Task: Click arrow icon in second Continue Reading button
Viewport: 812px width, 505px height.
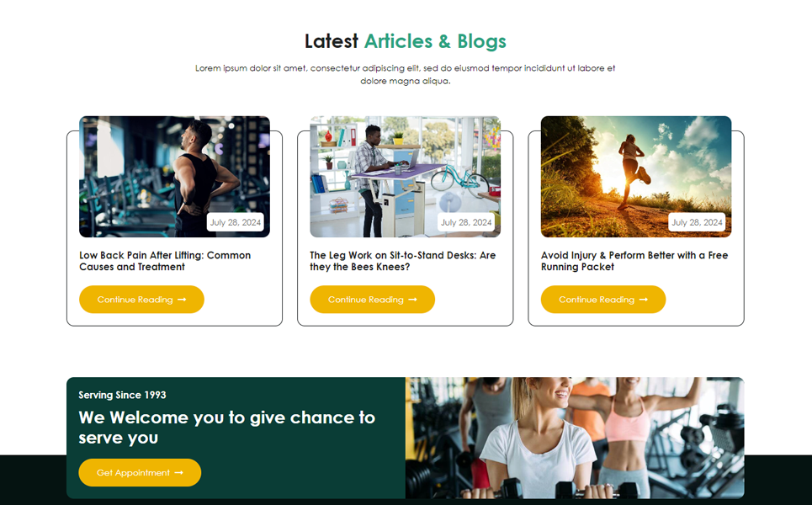Action: click(x=413, y=300)
